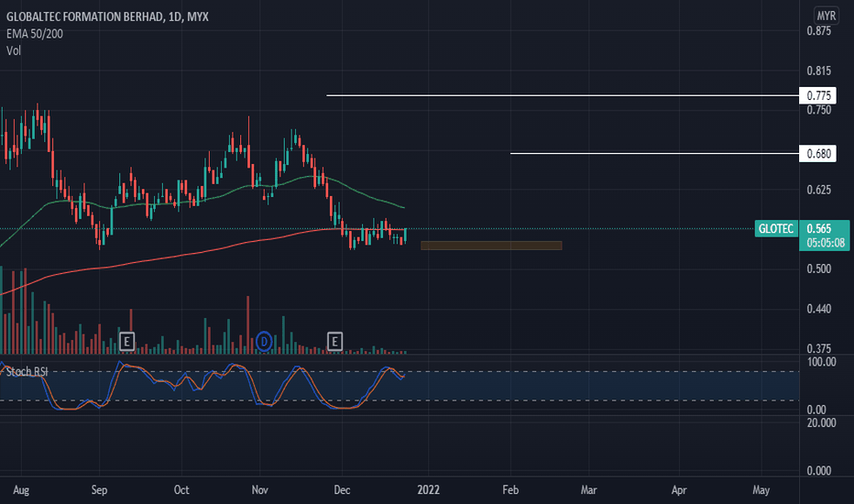Click the Sep label on time axis
Viewport: 854px width, 504px height.
pyautogui.click(x=99, y=490)
